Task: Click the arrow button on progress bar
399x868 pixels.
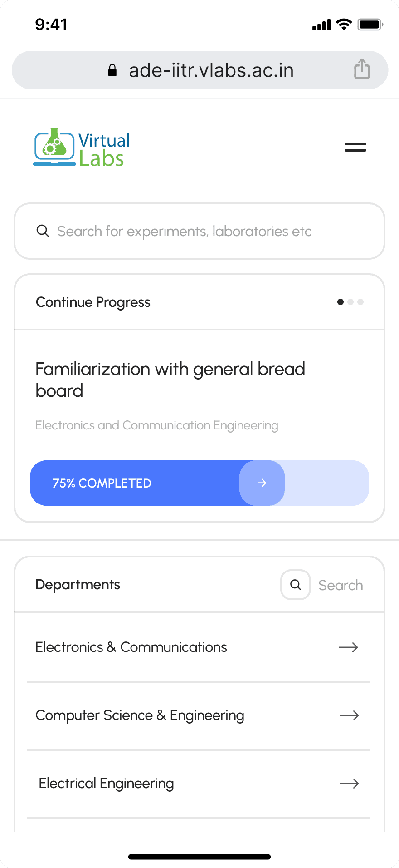Action: [x=262, y=483]
